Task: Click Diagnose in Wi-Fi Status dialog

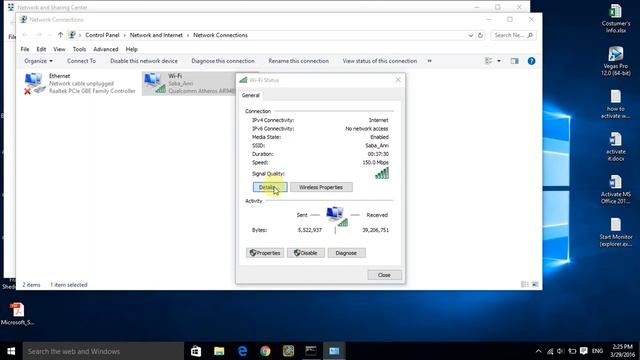Action: 346,253
